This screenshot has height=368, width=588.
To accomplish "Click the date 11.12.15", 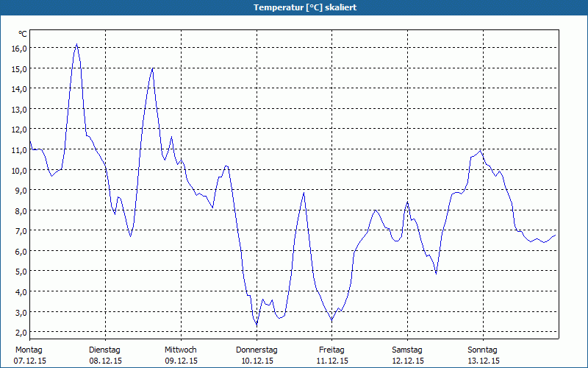I will coord(332,361).
